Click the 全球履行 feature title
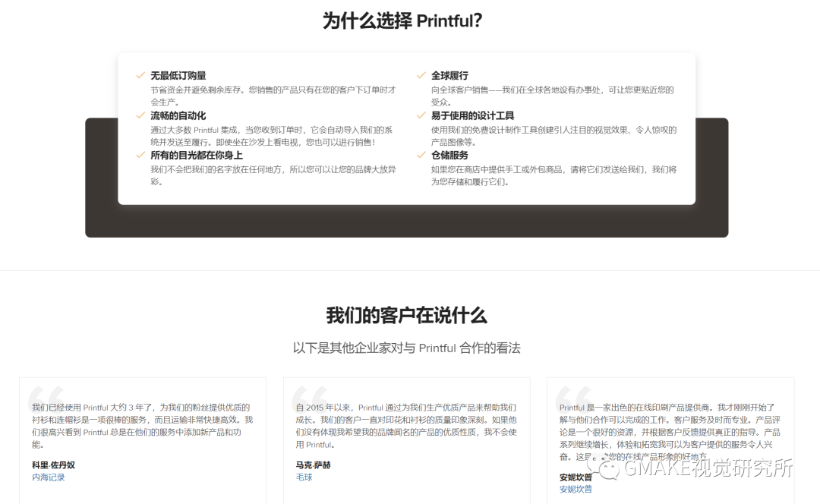The height and width of the screenshot is (504, 820). 449,76
